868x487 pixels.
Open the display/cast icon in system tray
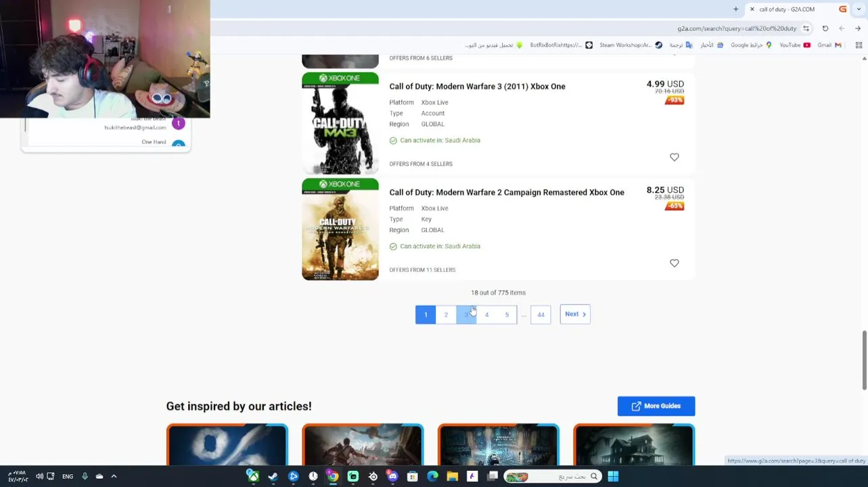[51, 477]
